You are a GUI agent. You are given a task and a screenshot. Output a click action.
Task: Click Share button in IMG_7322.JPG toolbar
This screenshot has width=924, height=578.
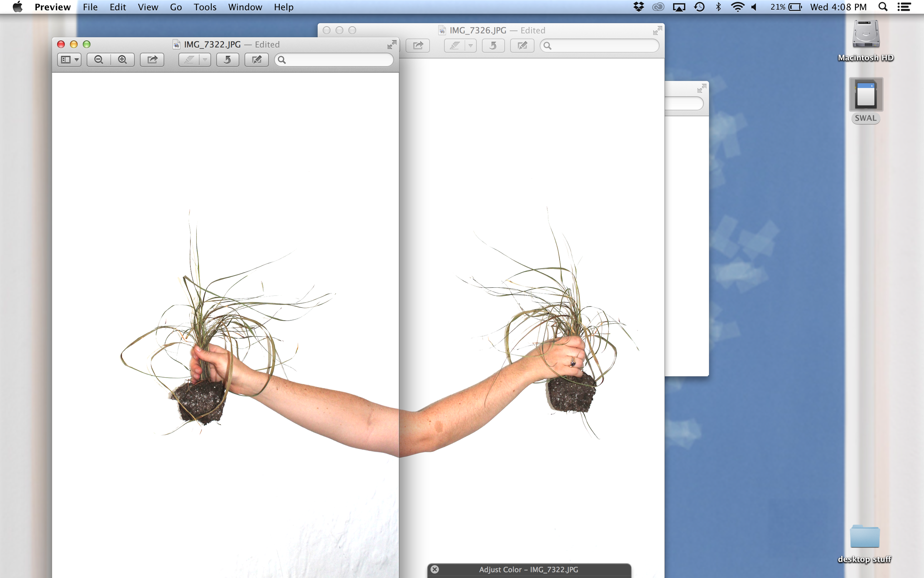(152, 60)
